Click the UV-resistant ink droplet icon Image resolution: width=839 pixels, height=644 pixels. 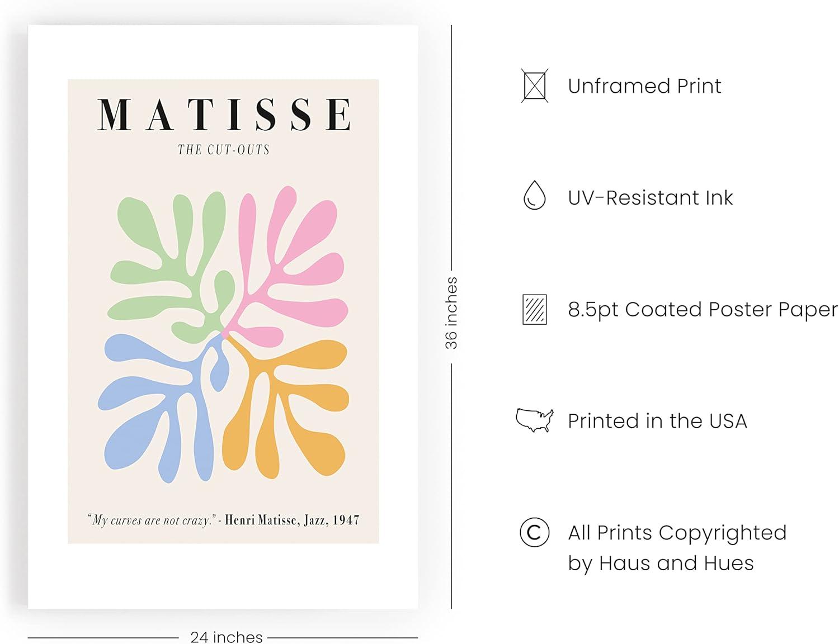(534, 196)
